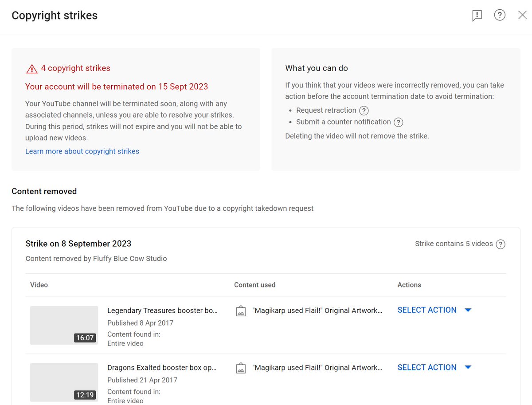Image resolution: width=532 pixels, height=405 pixels.
Task: Click Legendary Treasures booster box video title
Action: click(162, 311)
